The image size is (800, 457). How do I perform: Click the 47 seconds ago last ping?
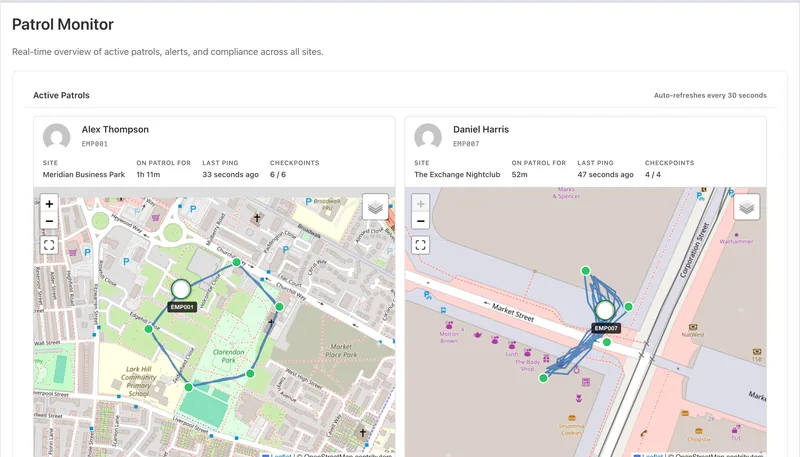pyautogui.click(x=606, y=174)
